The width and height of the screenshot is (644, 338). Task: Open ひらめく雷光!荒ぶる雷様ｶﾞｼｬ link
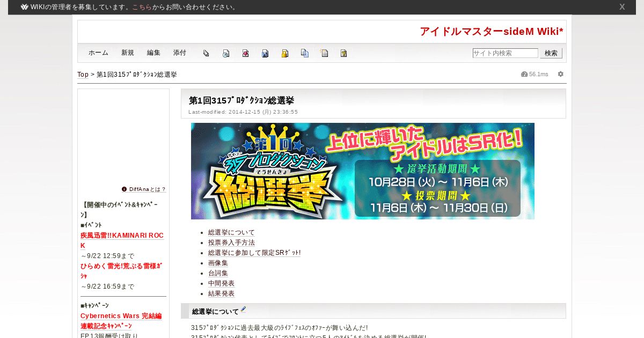[121, 271]
